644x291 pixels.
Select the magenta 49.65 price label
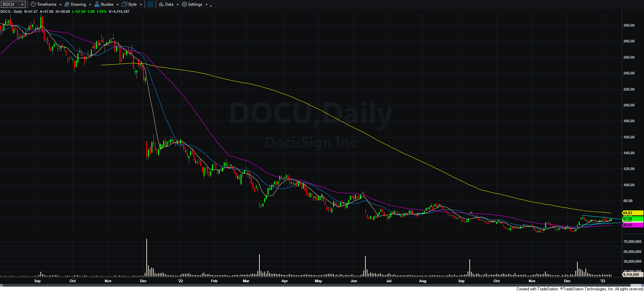[633, 225]
